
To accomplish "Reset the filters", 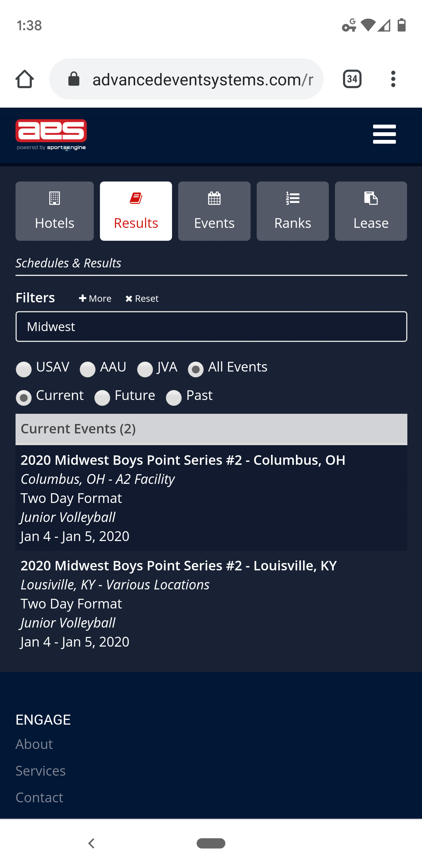I will click(x=142, y=298).
